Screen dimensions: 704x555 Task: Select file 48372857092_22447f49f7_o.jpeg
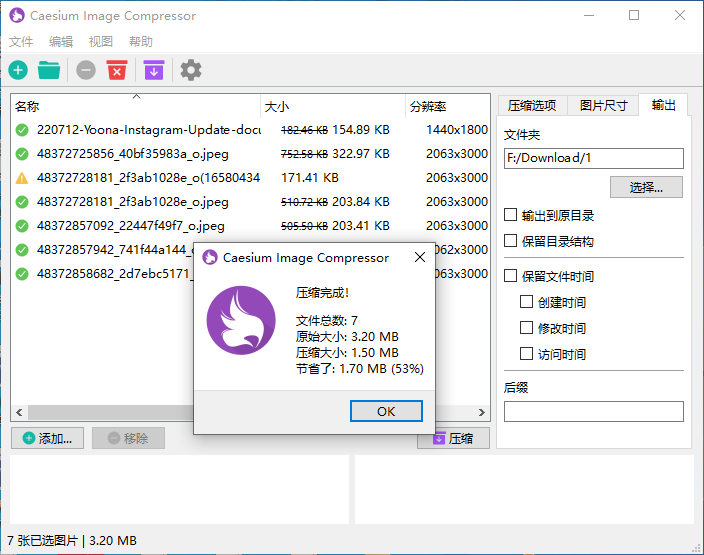[131, 226]
